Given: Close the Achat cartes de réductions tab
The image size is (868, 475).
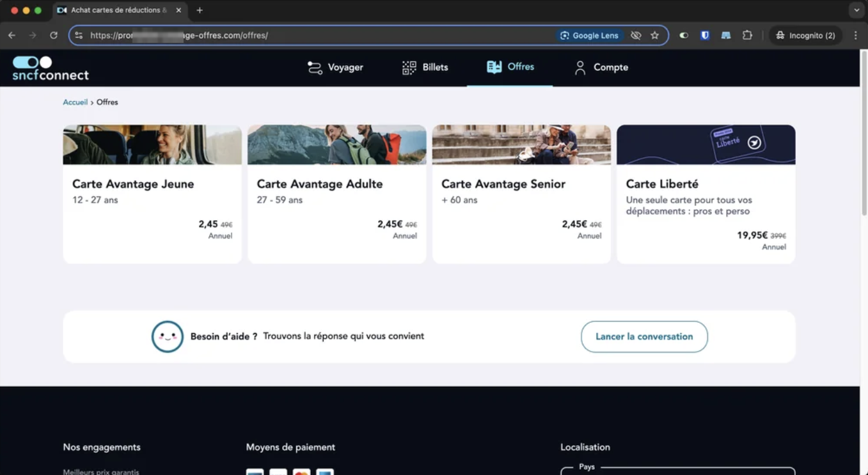Looking at the screenshot, I should (178, 11).
